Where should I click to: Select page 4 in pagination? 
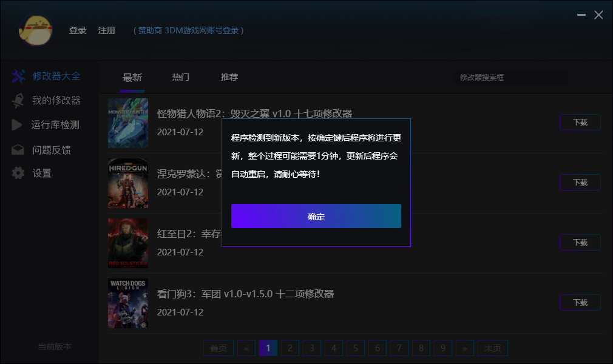point(334,348)
